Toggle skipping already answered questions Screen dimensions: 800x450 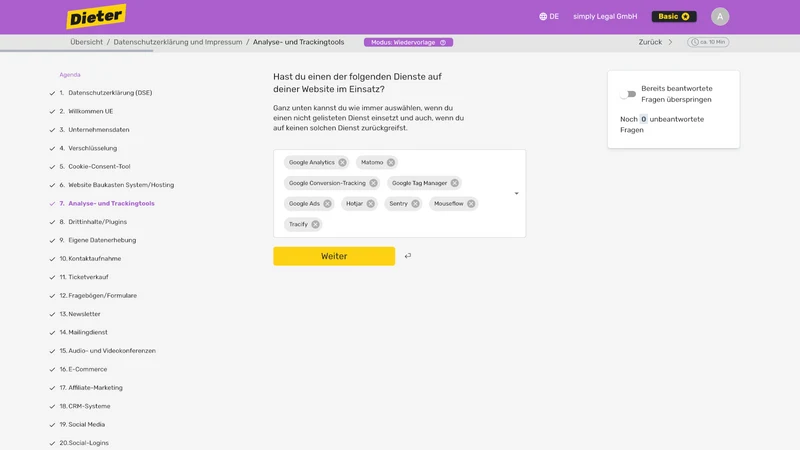(628, 94)
